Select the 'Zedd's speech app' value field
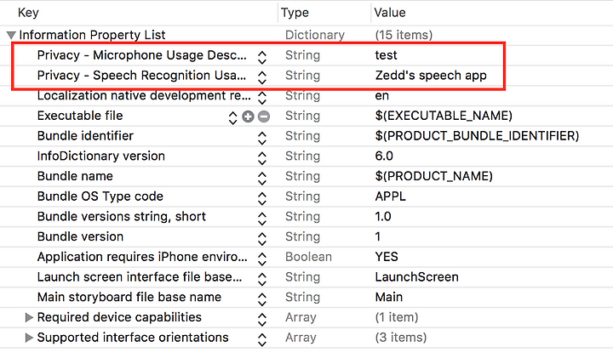Image resolution: width=613 pixels, height=364 pixels. pyautogui.click(x=431, y=76)
